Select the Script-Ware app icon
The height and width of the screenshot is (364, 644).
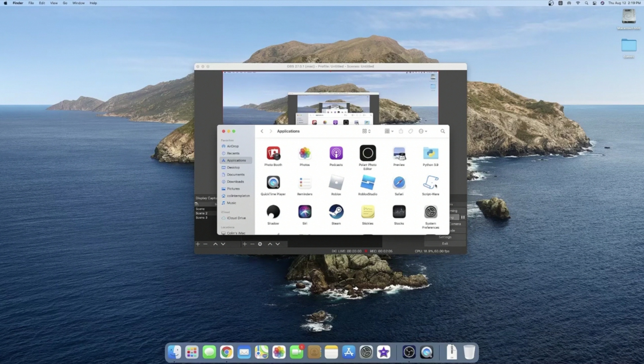tap(431, 183)
